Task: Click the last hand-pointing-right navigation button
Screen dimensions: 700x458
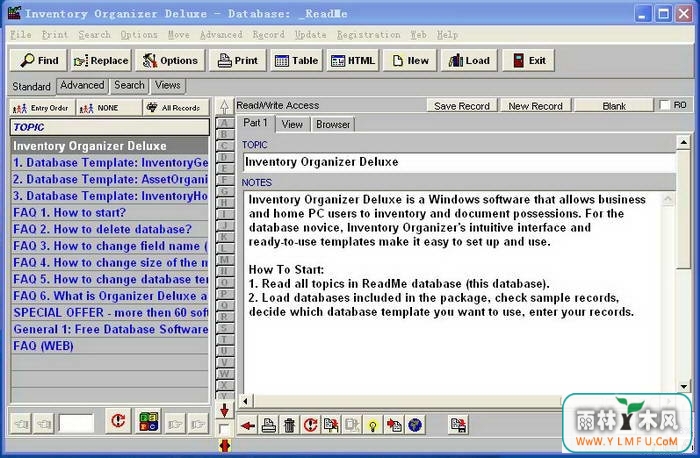Action: coord(198,423)
